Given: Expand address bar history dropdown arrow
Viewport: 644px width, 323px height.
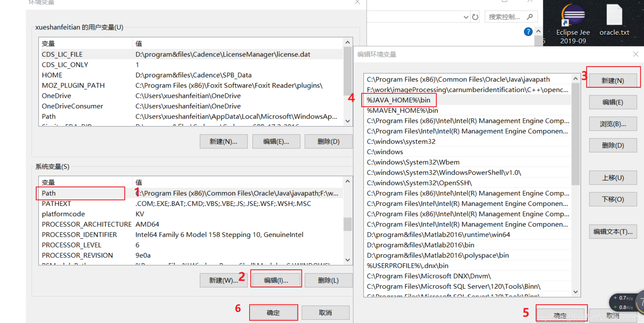Looking at the screenshot, I should [x=466, y=17].
